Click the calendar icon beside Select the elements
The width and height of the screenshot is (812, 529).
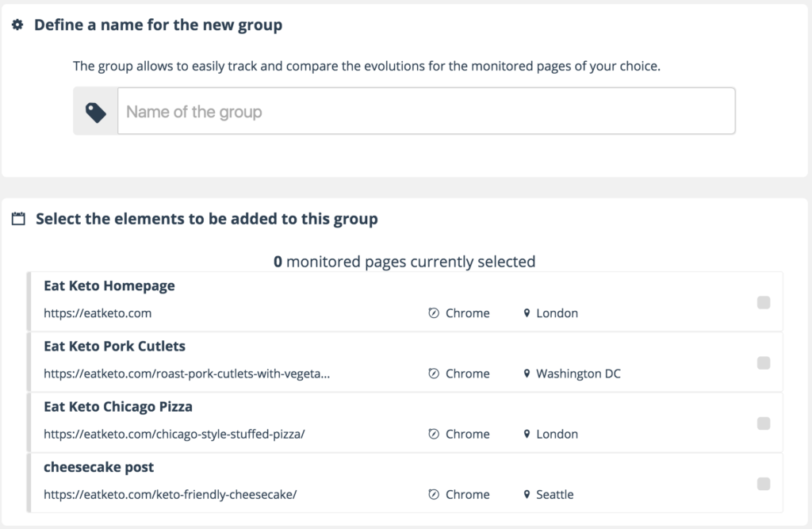click(18, 219)
